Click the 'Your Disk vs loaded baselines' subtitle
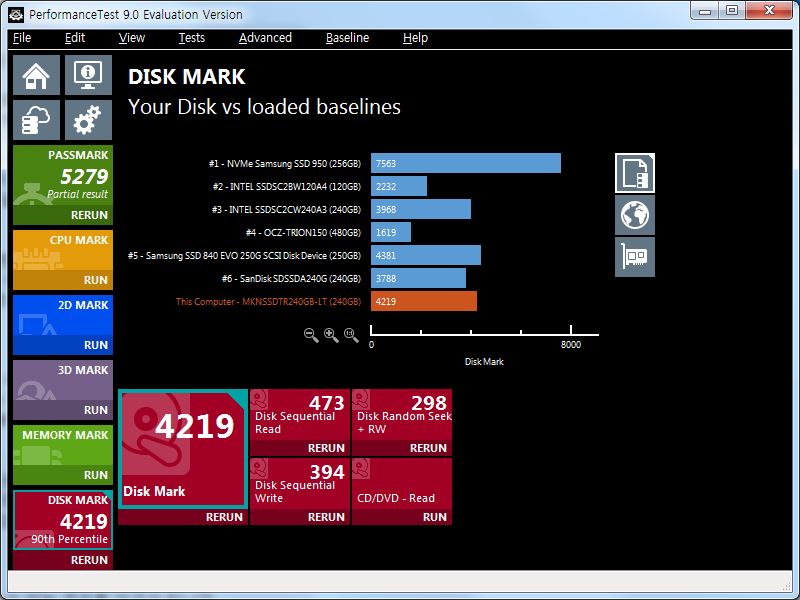800x600 pixels. point(264,107)
